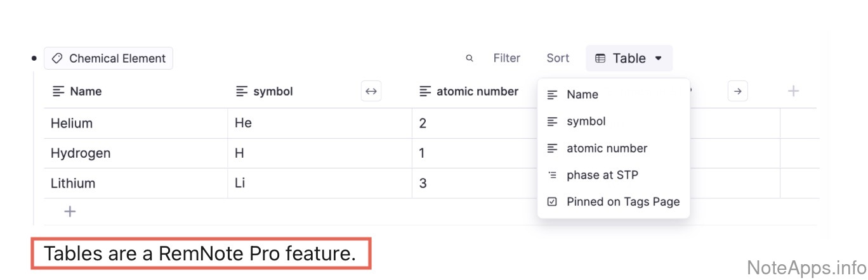868x280 pixels.
Task: Click the atomic number column header
Action: point(477,91)
